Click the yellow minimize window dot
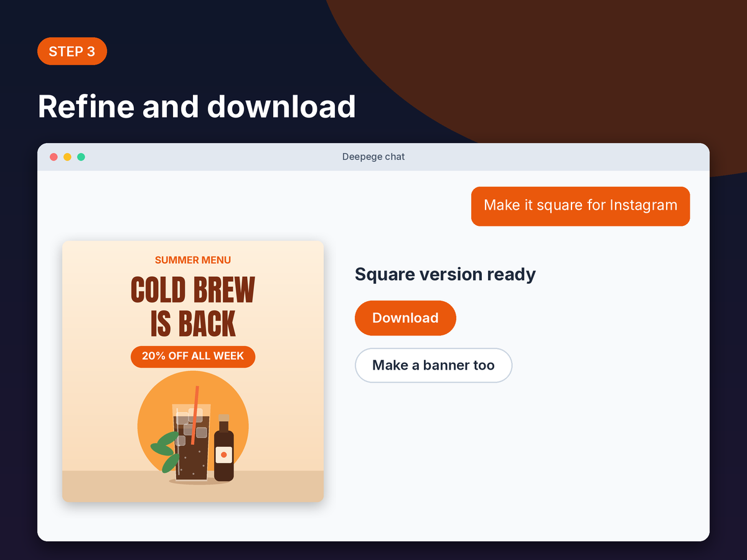Screen dimensions: 747x560 [x=67, y=157]
